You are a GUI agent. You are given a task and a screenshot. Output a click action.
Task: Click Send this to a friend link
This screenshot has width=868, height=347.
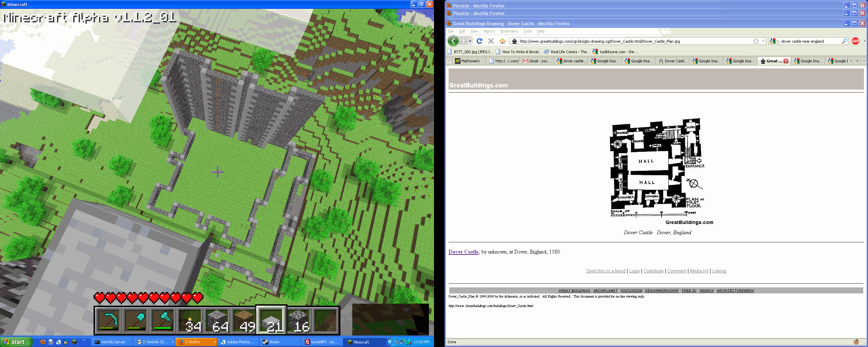click(606, 271)
